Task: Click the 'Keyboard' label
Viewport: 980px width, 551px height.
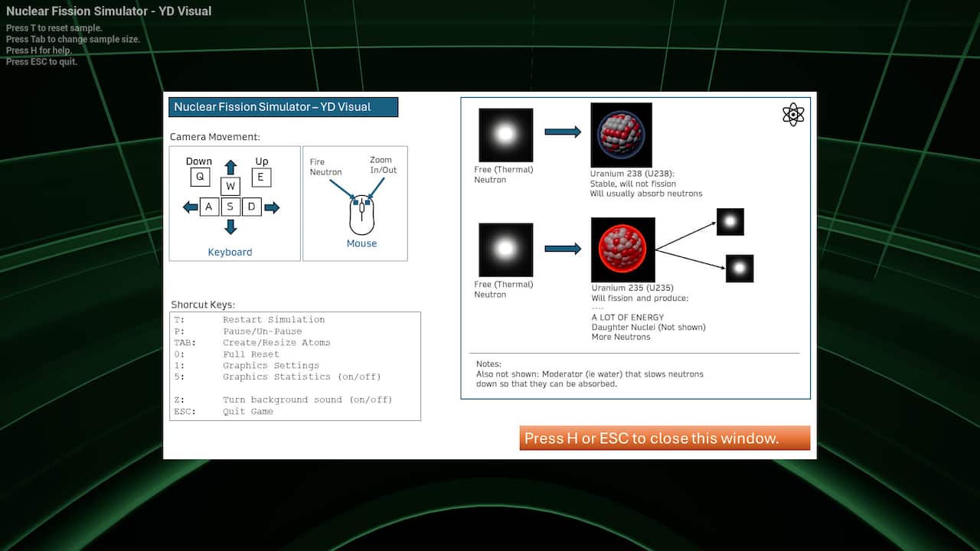Action: tap(230, 252)
